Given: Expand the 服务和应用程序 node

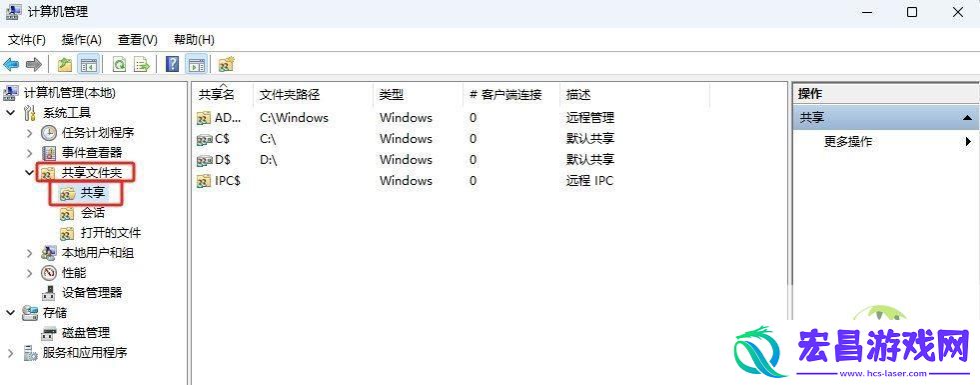Looking at the screenshot, I should [x=11, y=352].
